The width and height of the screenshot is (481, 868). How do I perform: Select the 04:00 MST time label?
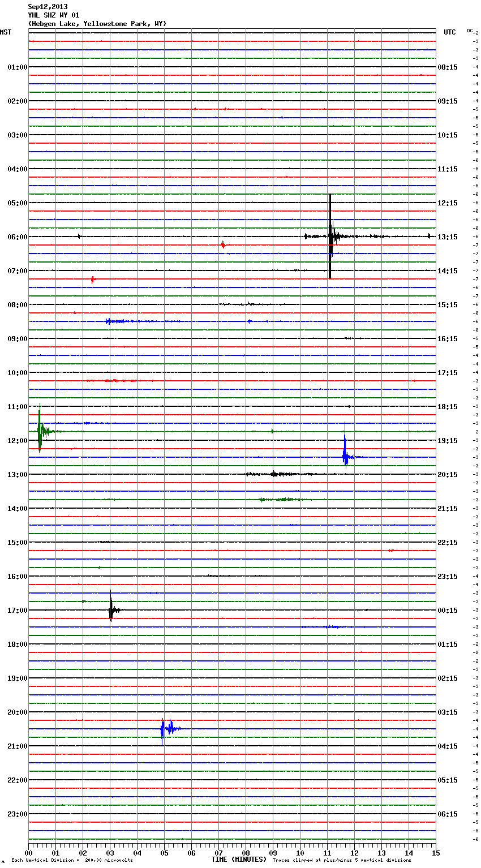(x=18, y=169)
